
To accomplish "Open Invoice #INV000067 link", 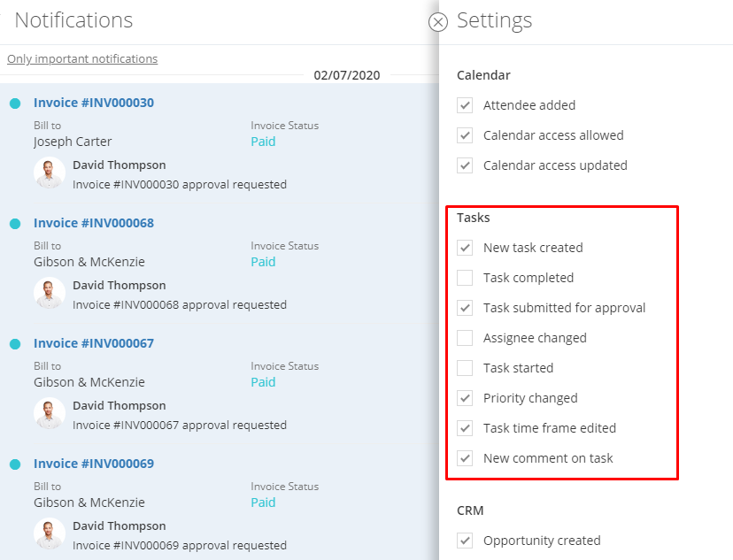I will coord(94,343).
